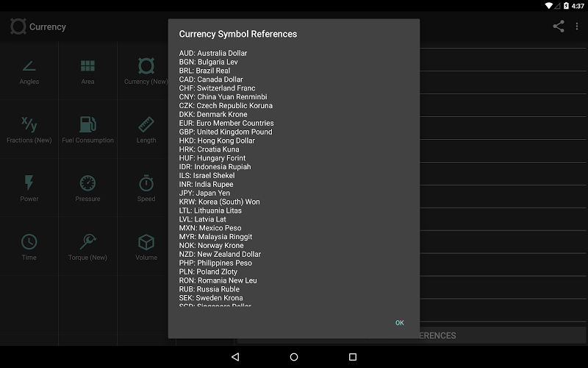This screenshot has height=368, width=588.
Task: Select the HUF: Hungary Forint line
Action: click(212, 158)
